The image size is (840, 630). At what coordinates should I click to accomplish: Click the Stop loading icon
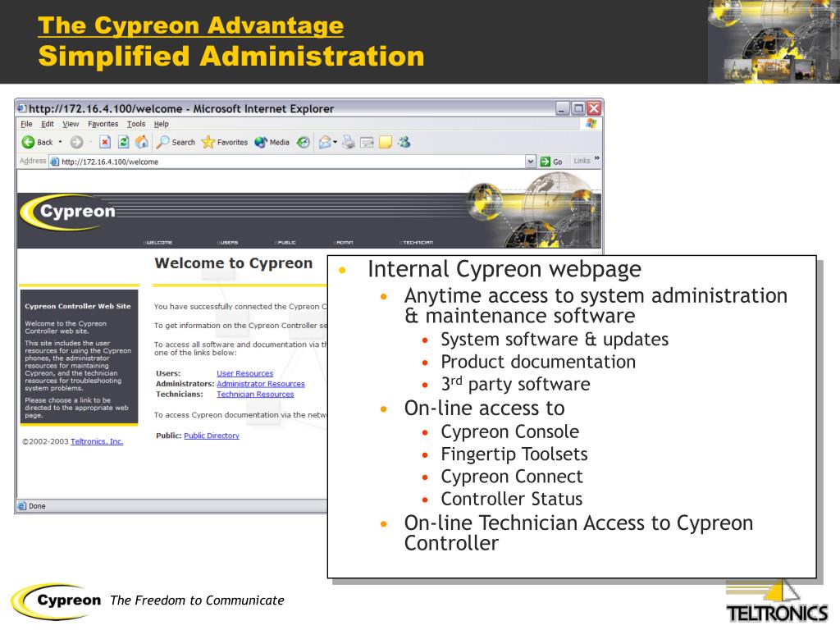105,142
